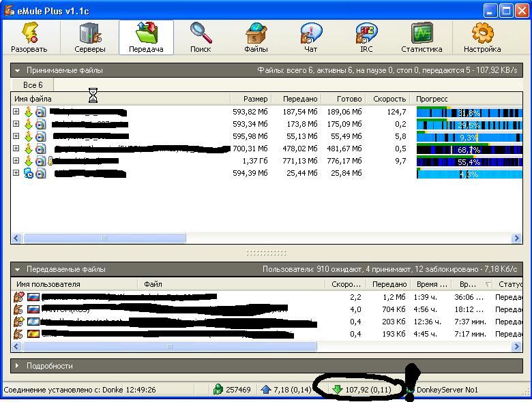532x402 pixels.
Task: Sort uploads by Скоро... speed column
Action: 346,284
